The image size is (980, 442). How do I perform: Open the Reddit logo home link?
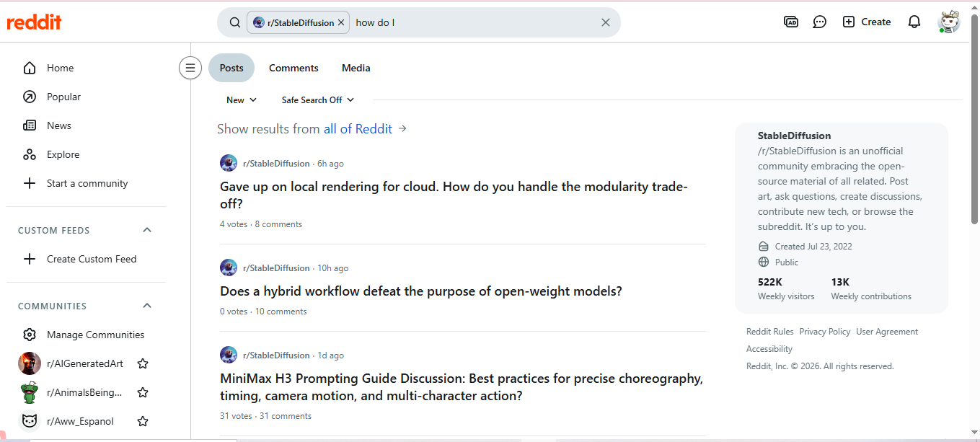34,22
